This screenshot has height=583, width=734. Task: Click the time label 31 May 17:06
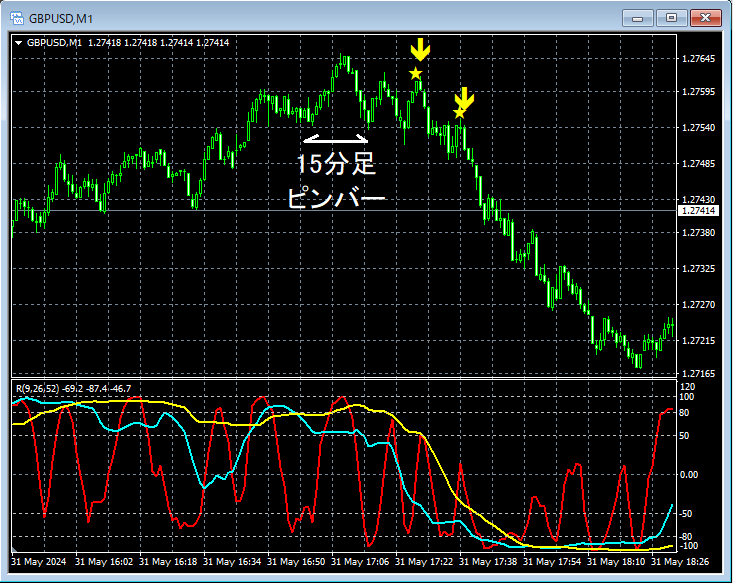[x=360, y=561]
